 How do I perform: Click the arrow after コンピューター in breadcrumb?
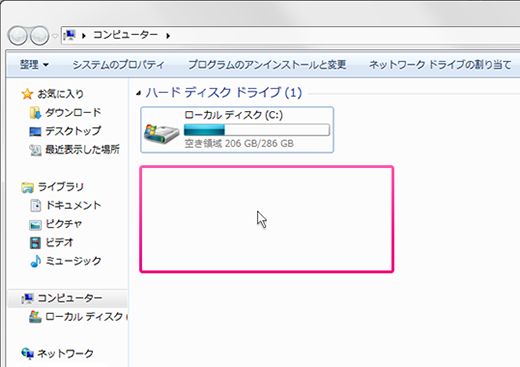pyautogui.click(x=168, y=35)
